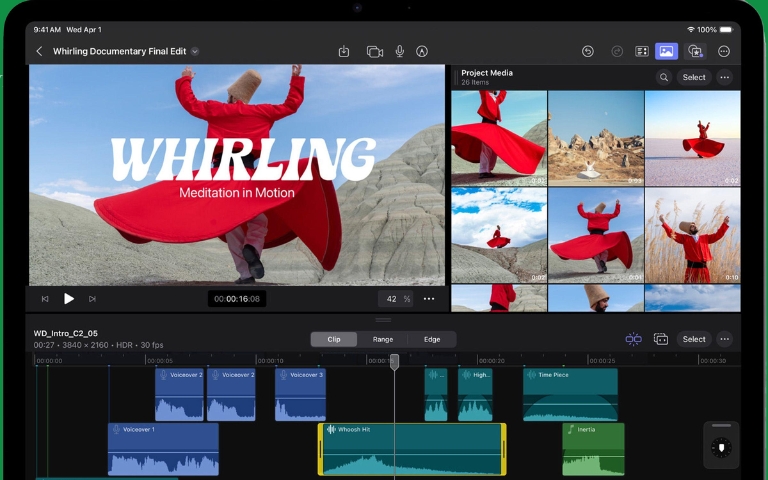Select the High... audio clip
Screen dimensions: 768x480
coord(475,395)
